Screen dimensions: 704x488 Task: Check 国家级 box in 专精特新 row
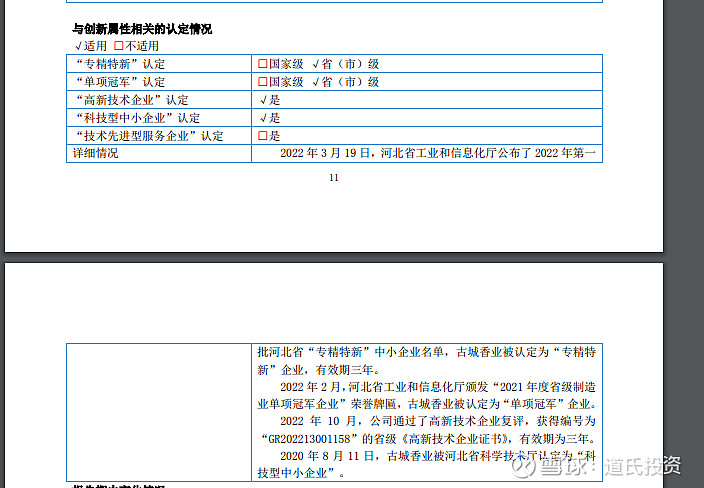click(x=263, y=64)
